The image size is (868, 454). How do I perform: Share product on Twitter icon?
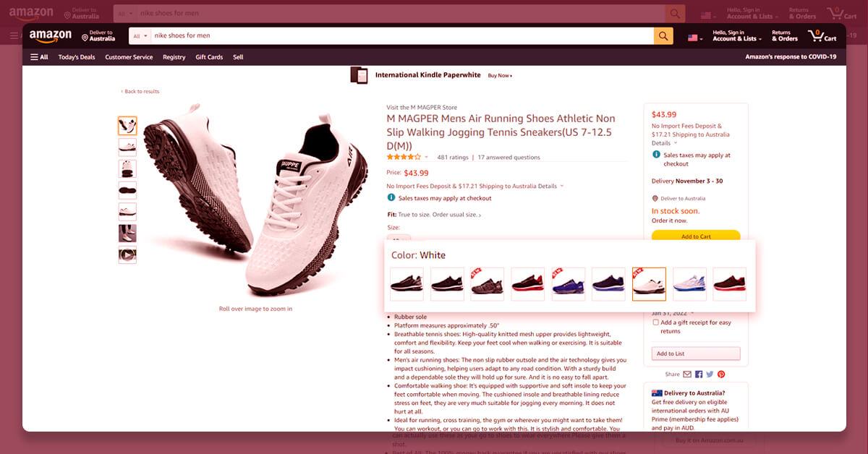pyautogui.click(x=710, y=374)
